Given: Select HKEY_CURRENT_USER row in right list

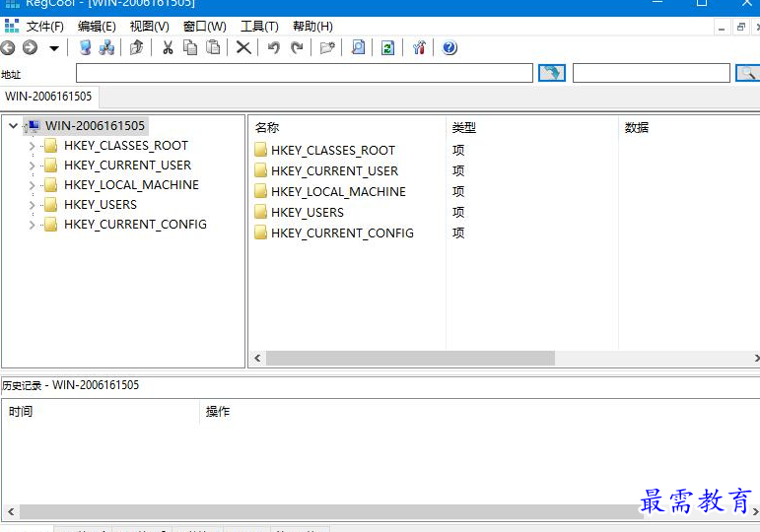Looking at the screenshot, I should [334, 171].
